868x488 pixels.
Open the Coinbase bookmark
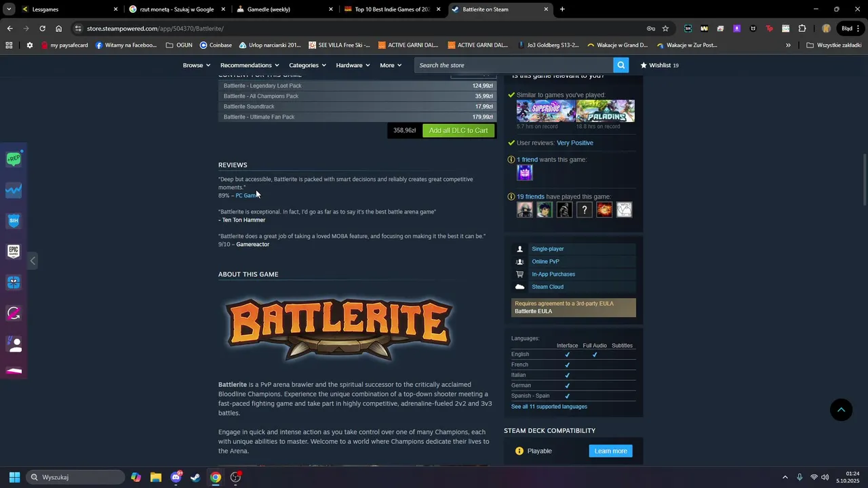point(216,45)
